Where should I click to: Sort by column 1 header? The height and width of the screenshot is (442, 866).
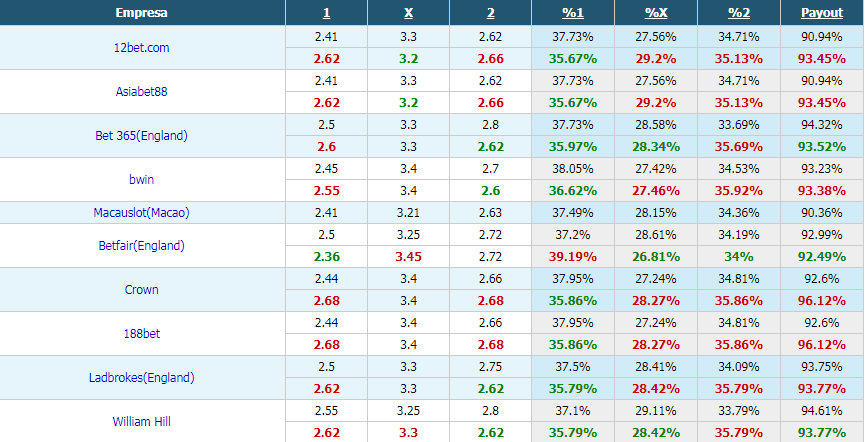point(326,13)
